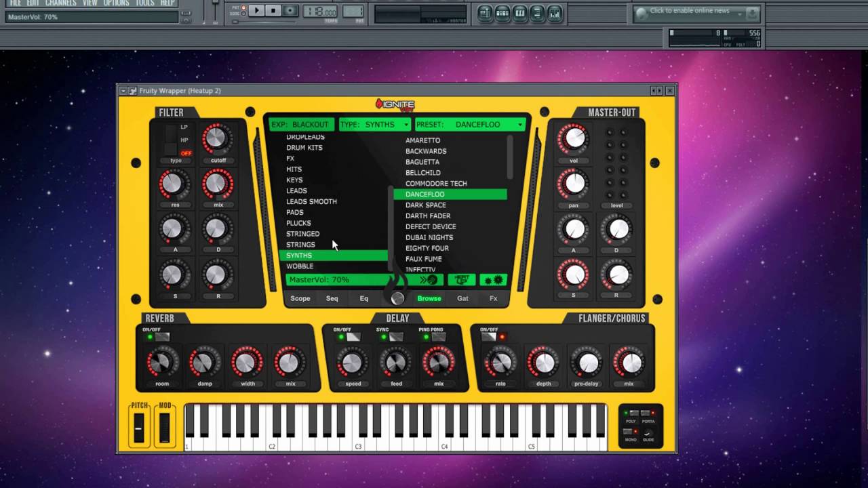Screen dimensions: 868x488
Task: Select the AMARETTO preset
Action: (423, 140)
